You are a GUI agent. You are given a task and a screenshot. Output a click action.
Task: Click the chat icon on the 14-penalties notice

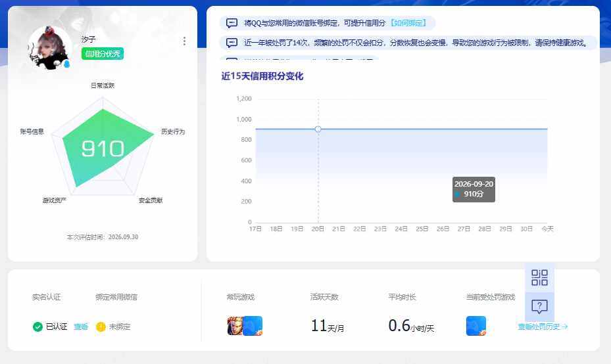point(232,43)
